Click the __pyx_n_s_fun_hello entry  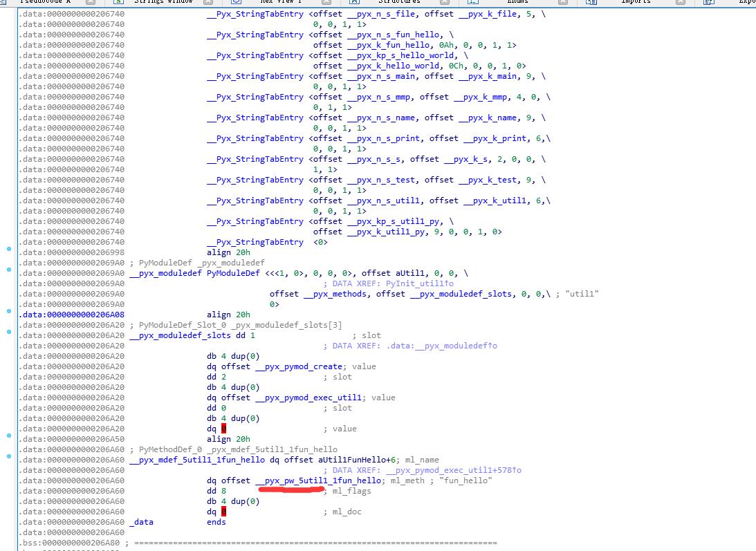coord(393,35)
